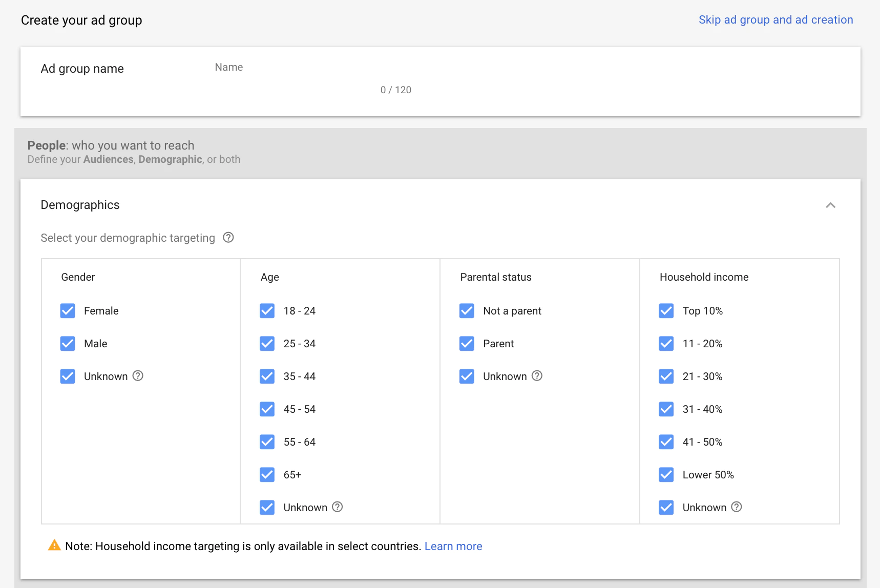Open the Learn more link

pos(453,547)
